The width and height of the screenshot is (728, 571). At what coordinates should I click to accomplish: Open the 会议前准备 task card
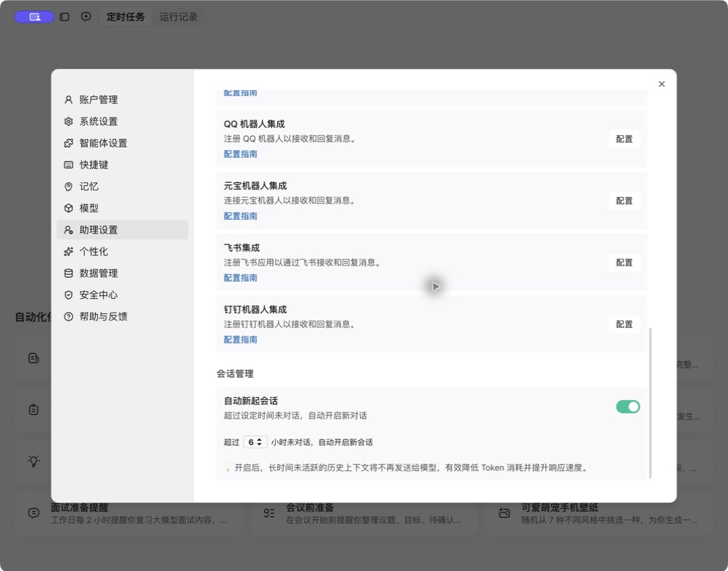pos(364,514)
